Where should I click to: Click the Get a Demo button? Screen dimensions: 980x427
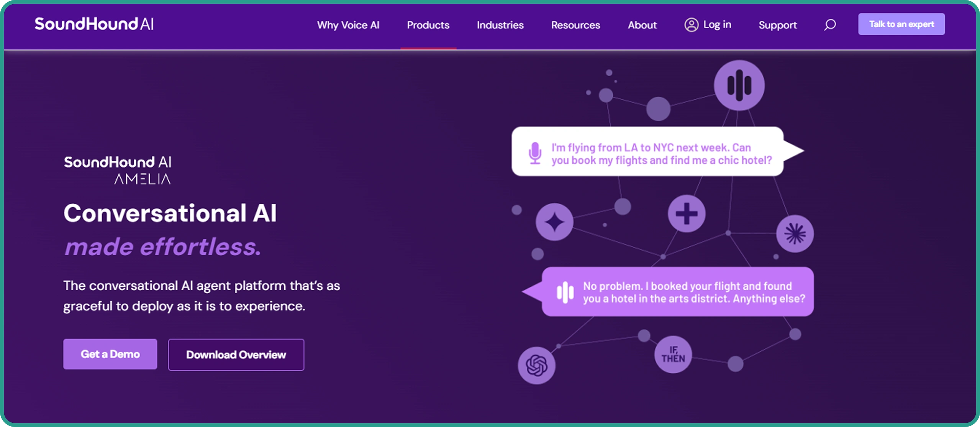click(x=110, y=354)
